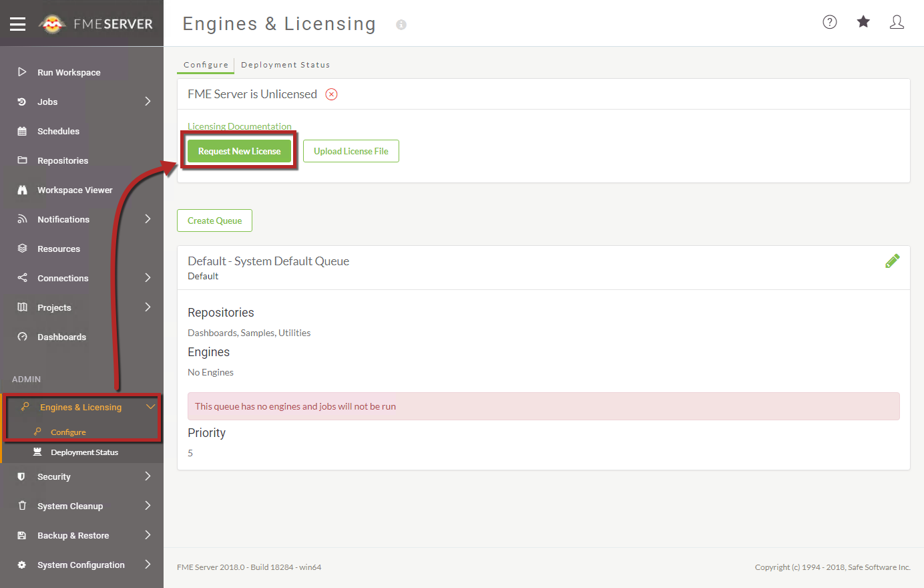Open the help question mark icon

click(x=830, y=22)
